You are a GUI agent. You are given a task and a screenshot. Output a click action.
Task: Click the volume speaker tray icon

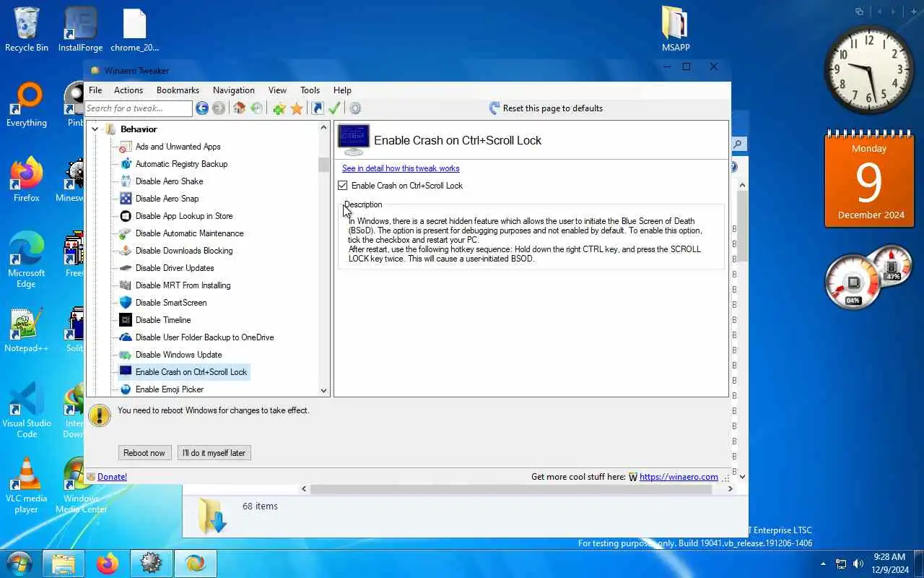(x=858, y=564)
